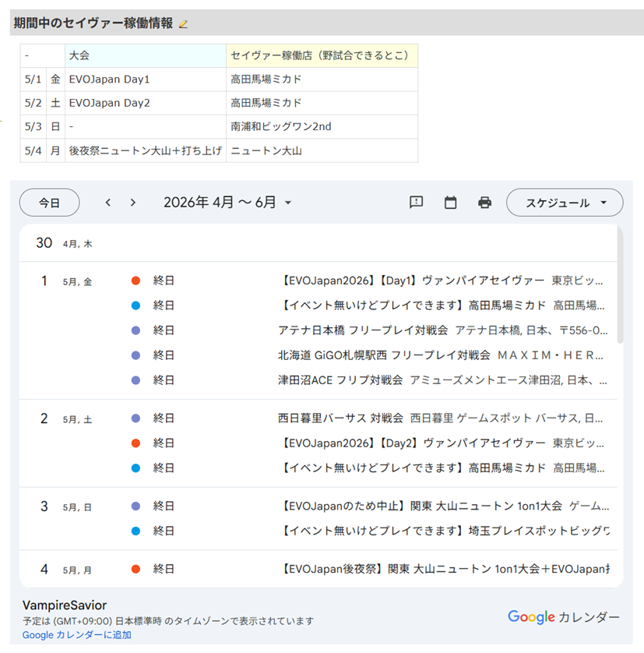Click the 今日 button
This screenshot has width=644, height=653.
click(x=50, y=203)
